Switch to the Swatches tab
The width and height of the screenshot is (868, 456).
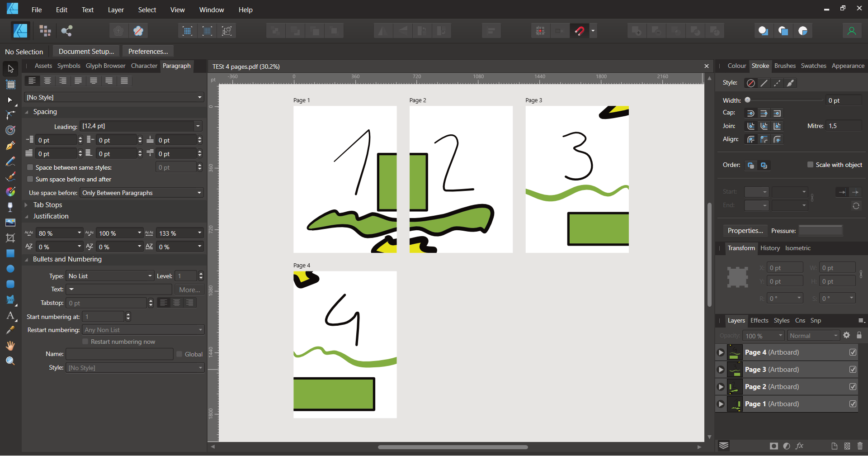[x=813, y=66]
